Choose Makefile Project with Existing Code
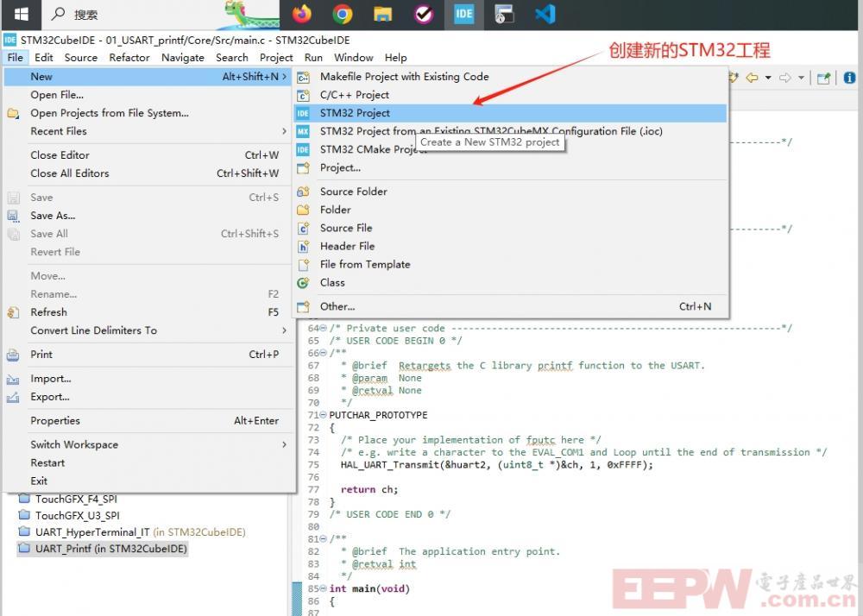 click(x=510, y=77)
